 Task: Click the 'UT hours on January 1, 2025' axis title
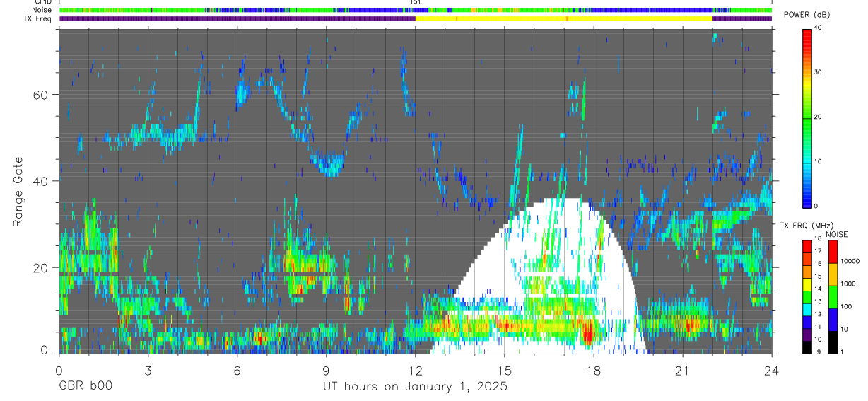415,387
